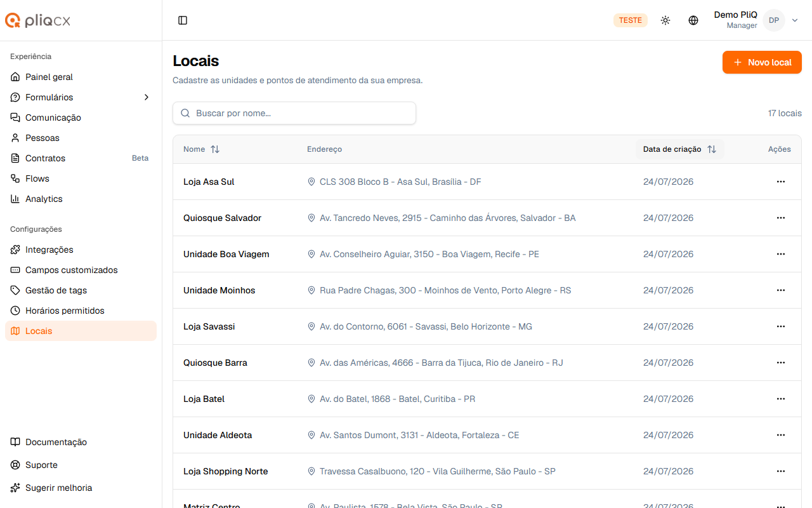Open actions menu for Loja Shopping Norte
The image size is (812, 508).
pyautogui.click(x=781, y=471)
